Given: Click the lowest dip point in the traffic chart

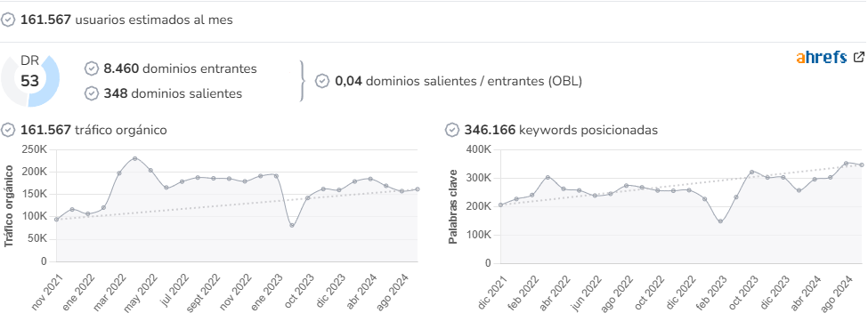Looking at the screenshot, I should click(292, 226).
